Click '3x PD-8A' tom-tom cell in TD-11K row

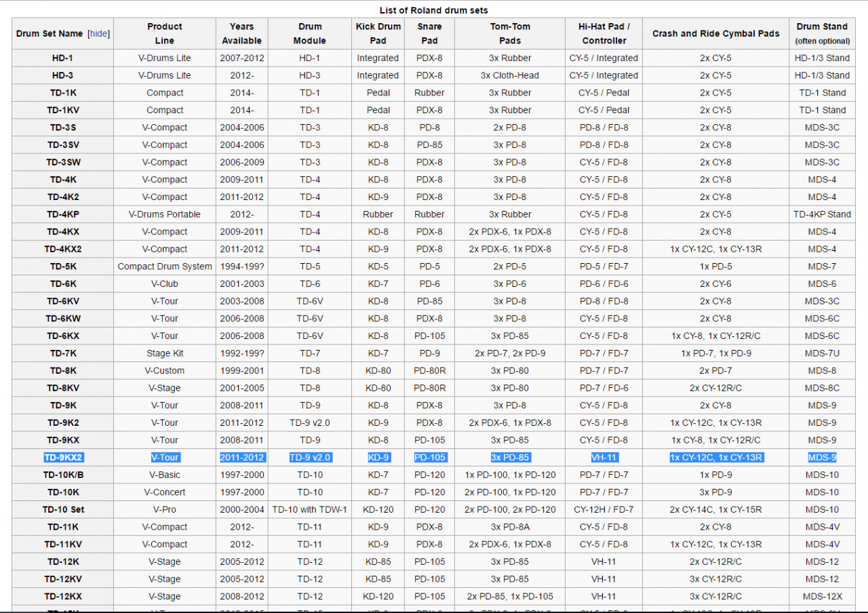point(510,527)
